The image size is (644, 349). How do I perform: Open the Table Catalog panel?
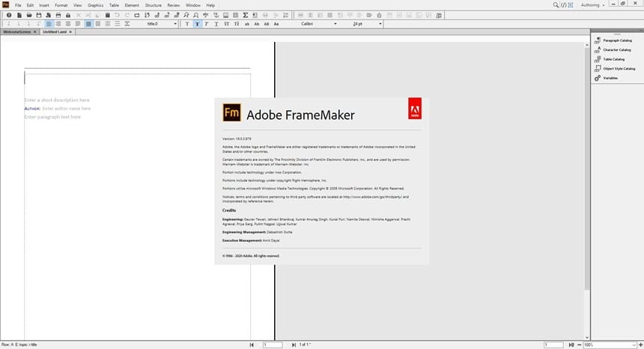613,59
